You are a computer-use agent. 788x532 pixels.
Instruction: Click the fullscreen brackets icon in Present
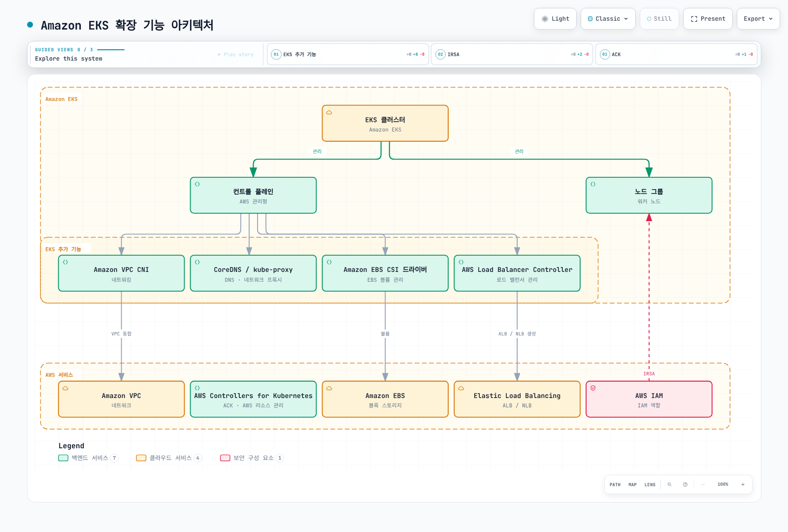pos(694,19)
